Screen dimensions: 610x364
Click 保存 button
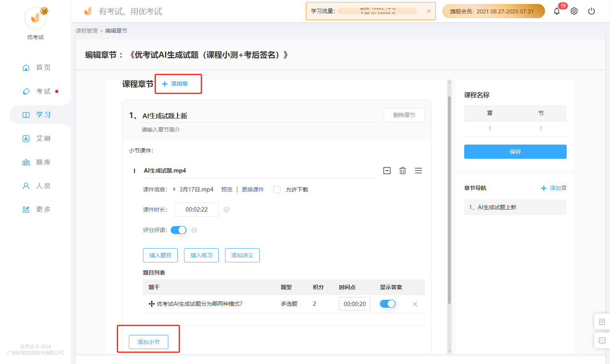(515, 152)
